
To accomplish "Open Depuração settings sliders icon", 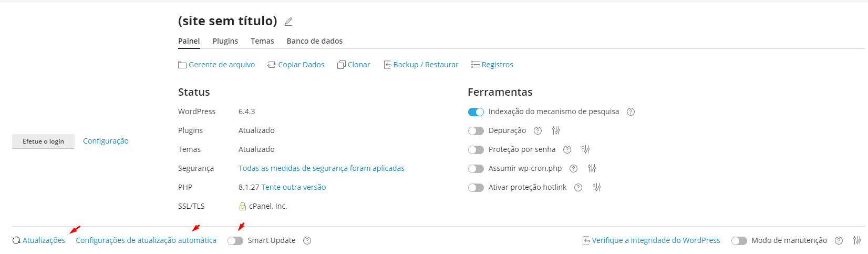I will 556,130.
